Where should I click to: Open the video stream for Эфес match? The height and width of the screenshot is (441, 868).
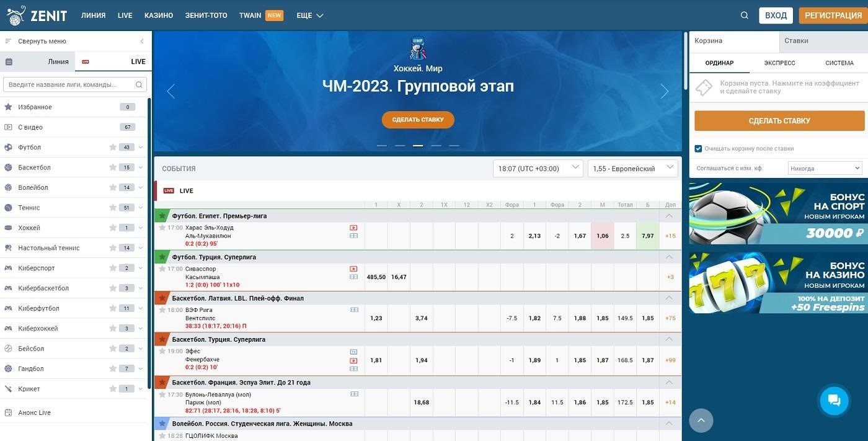pyautogui.click(x=353, y=360)
